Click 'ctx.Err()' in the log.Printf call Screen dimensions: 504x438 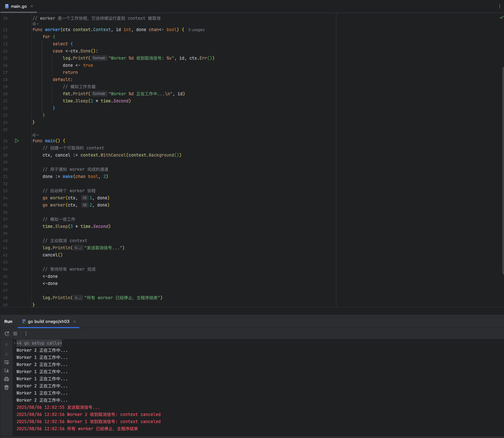(x=201, y=58)
